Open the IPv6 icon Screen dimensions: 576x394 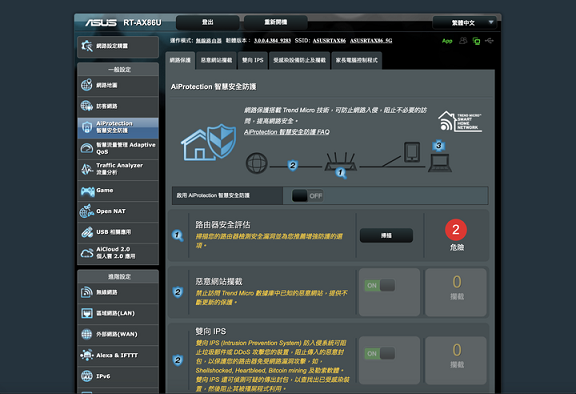tap(87, 376)
